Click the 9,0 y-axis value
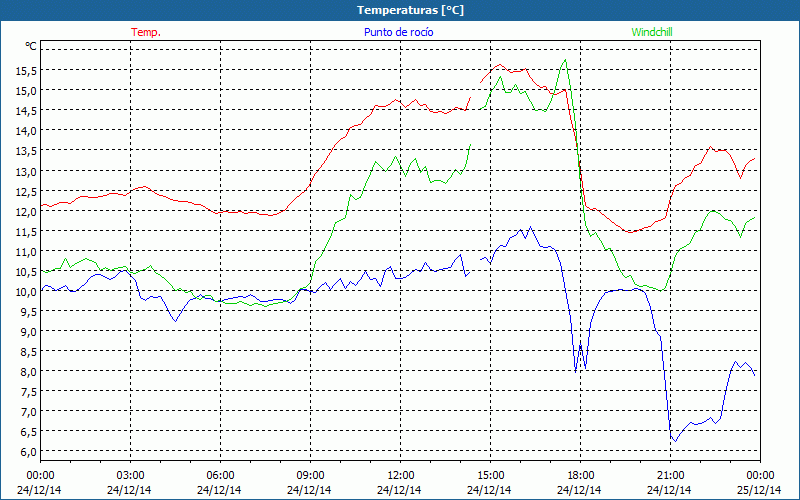 tap(29, 331)
